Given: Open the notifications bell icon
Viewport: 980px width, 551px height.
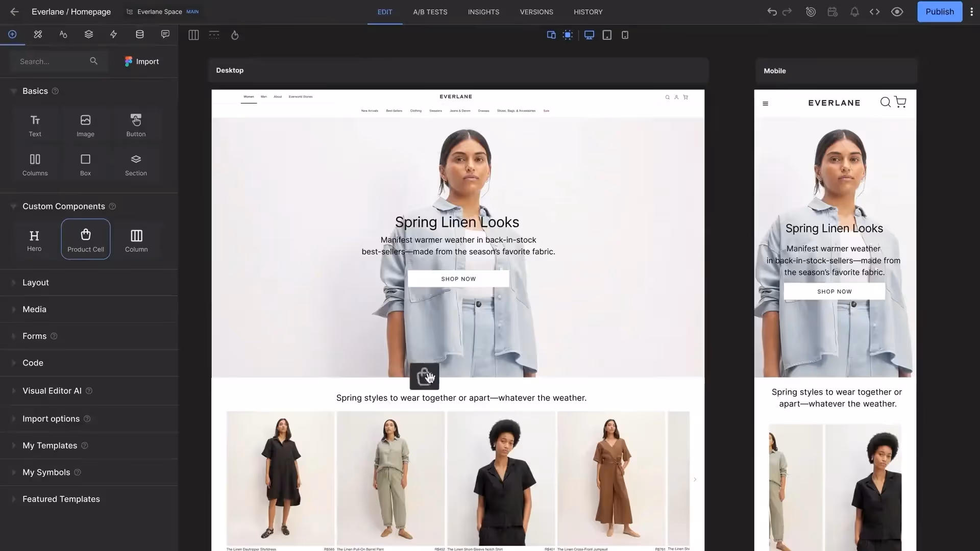Looking at the screenshot, I should (x=854, y=12).
